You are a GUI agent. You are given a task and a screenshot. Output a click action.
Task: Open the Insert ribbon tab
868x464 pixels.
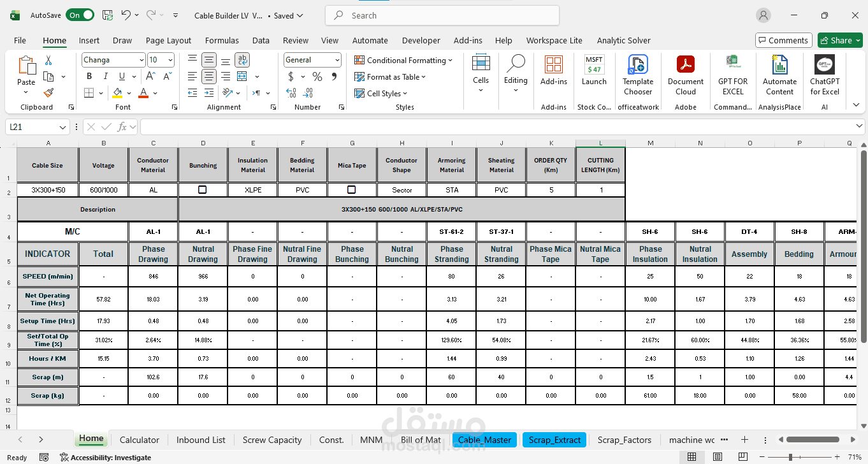tap(89, 40)
